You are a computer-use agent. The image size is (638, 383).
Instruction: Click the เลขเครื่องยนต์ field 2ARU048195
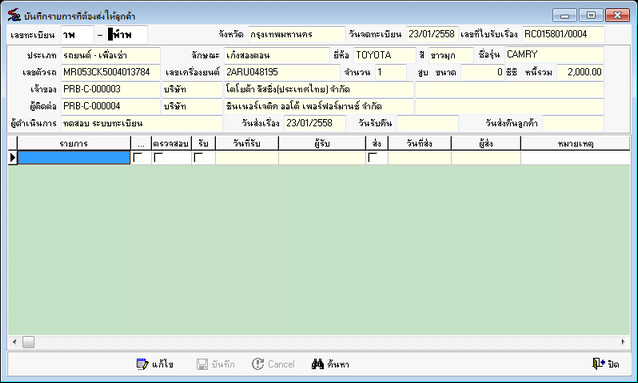click(282, 72)
